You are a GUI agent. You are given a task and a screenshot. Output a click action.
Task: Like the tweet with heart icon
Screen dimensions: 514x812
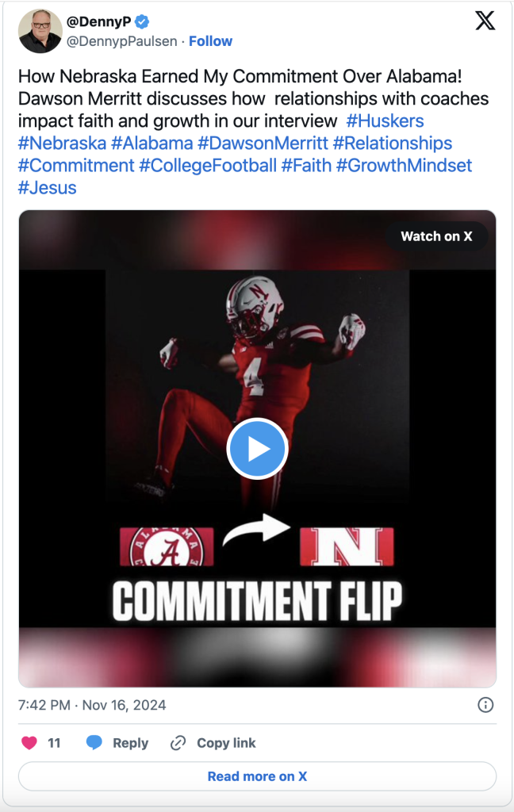29,743
